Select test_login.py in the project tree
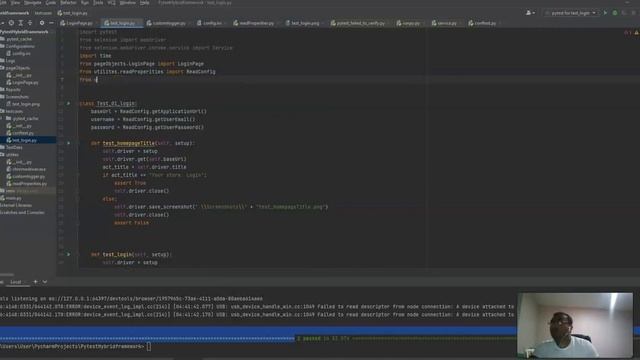Viewport: 640px width, 360px height. coord(22,140)
